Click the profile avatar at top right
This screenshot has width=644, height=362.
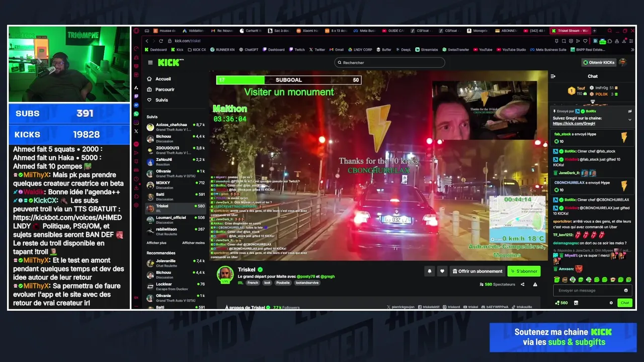click(x=623, y=62)
